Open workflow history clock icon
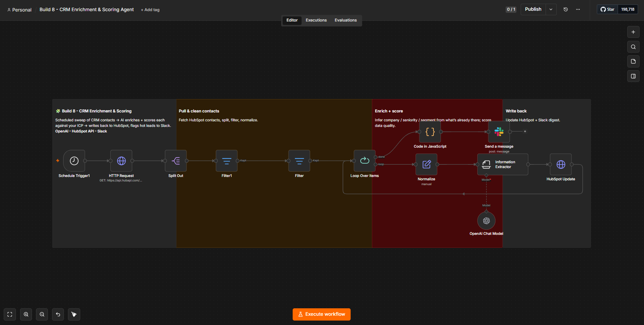 566,9
